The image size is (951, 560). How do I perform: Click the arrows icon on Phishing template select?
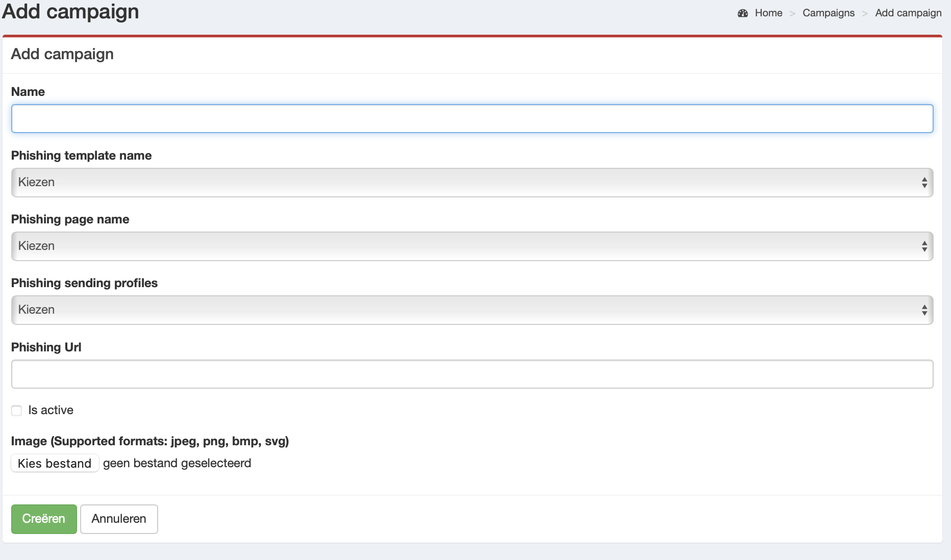(924, 183)
